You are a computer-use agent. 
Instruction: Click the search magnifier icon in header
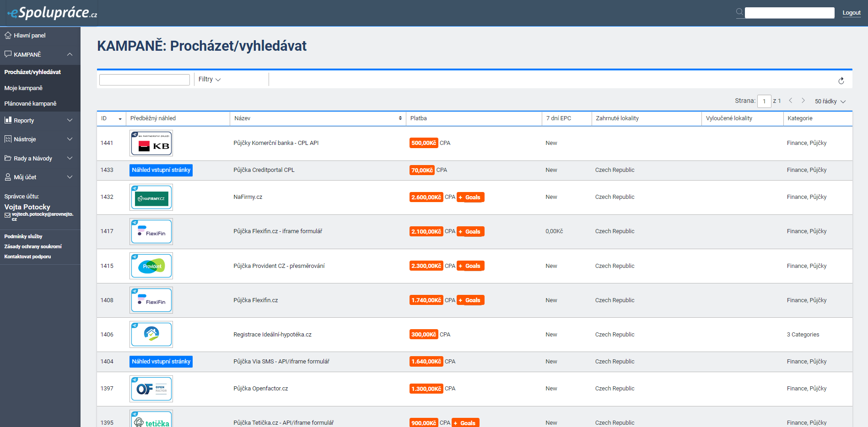[739, 12]
